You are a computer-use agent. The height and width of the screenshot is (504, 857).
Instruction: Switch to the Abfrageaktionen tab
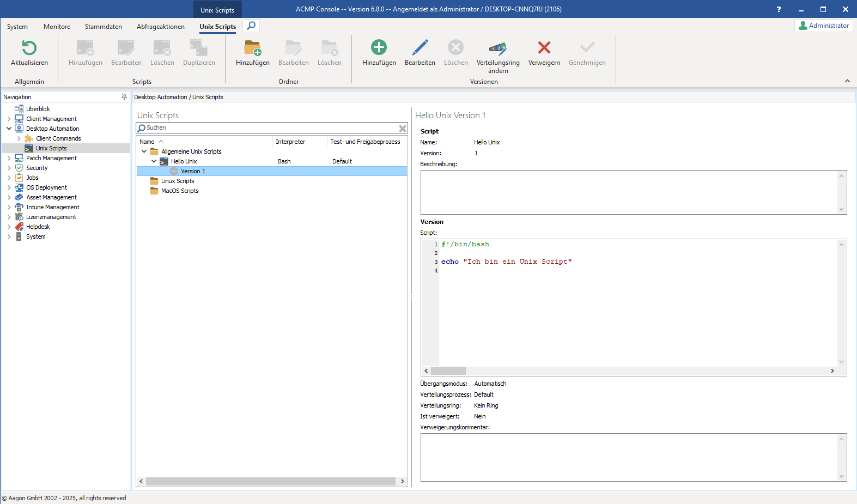[x=160, y=27]
